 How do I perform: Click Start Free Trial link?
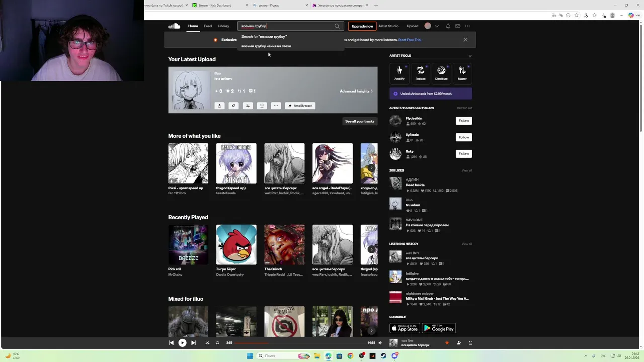tap(410, 40)
